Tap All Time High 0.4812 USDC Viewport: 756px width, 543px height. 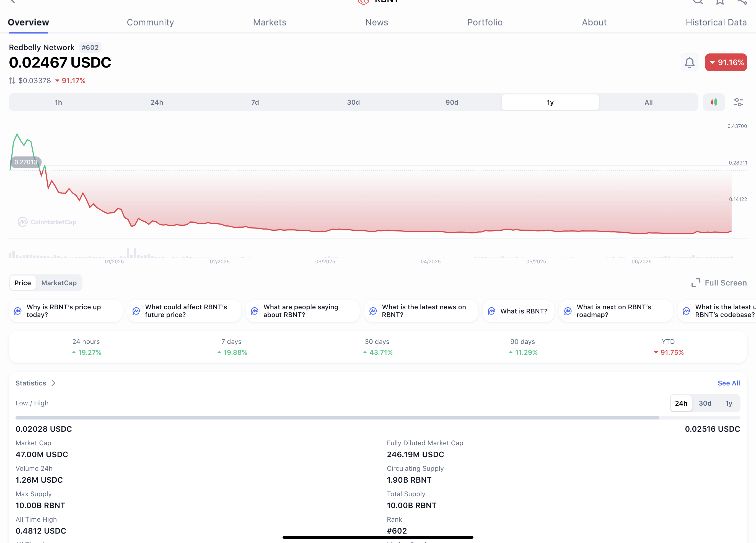pyautogui.click(x=41, y=531)
